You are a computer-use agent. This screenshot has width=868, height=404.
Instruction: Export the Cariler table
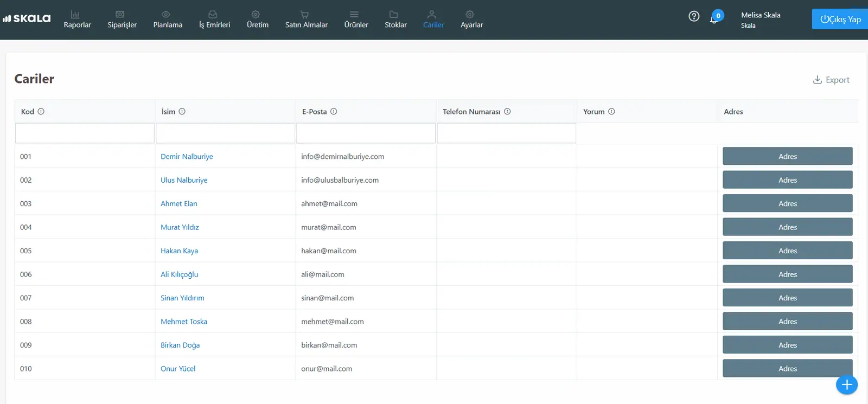coord(831,80)
